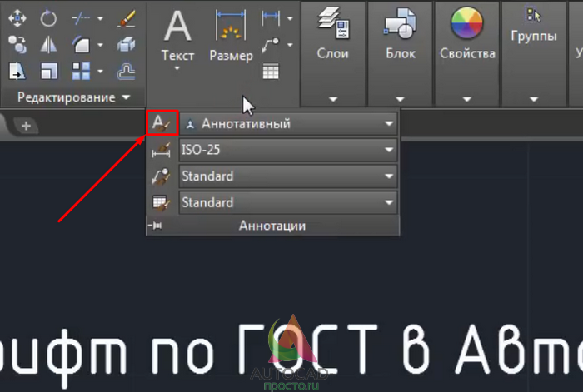Select the Stretch tool icon
Image resolution: width=583 pixels, height=392 pixels.
17,71
